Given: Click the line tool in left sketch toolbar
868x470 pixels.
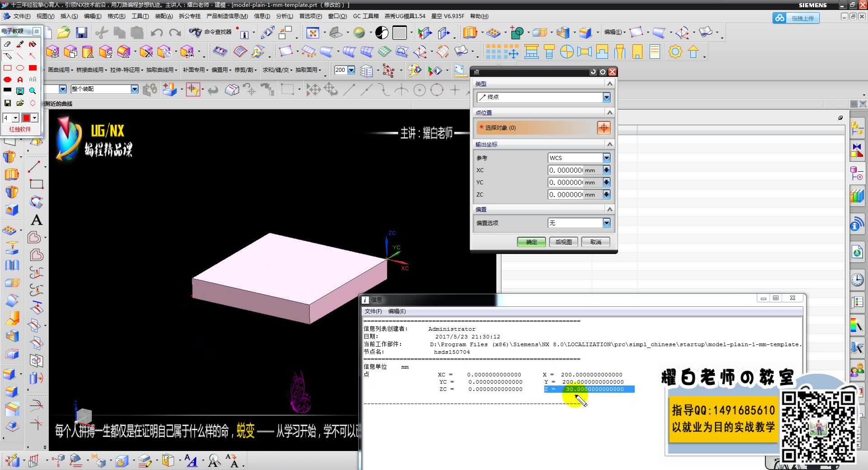Looking at the screenshot, I should pyautogui.click(x=35, y=166).
